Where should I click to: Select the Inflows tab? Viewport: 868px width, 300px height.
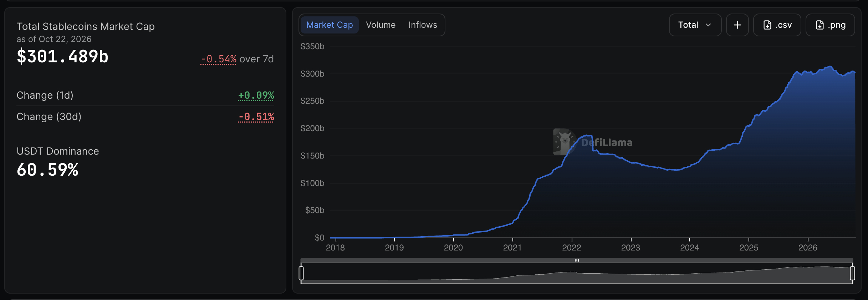[423, 25]
